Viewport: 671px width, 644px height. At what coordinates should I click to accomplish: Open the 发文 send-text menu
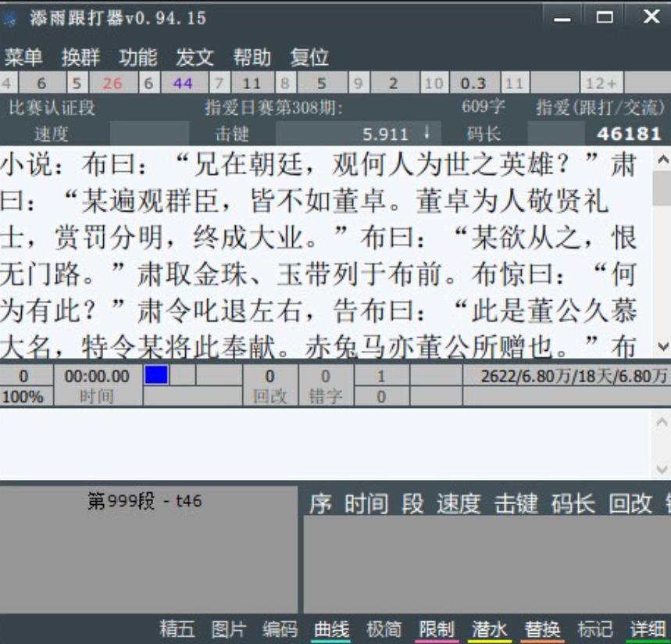tap(195, 57)
